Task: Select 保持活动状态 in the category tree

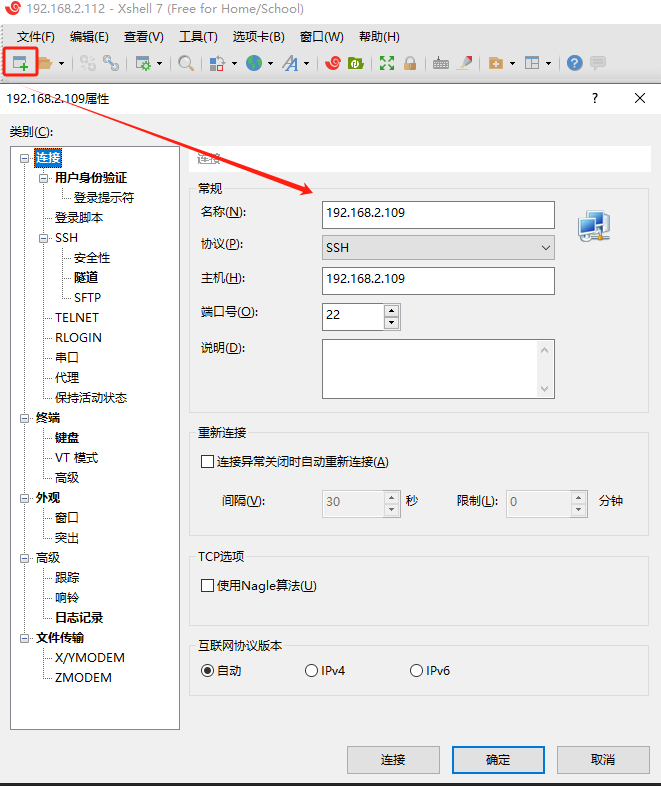Action: (x=91, y=398)
